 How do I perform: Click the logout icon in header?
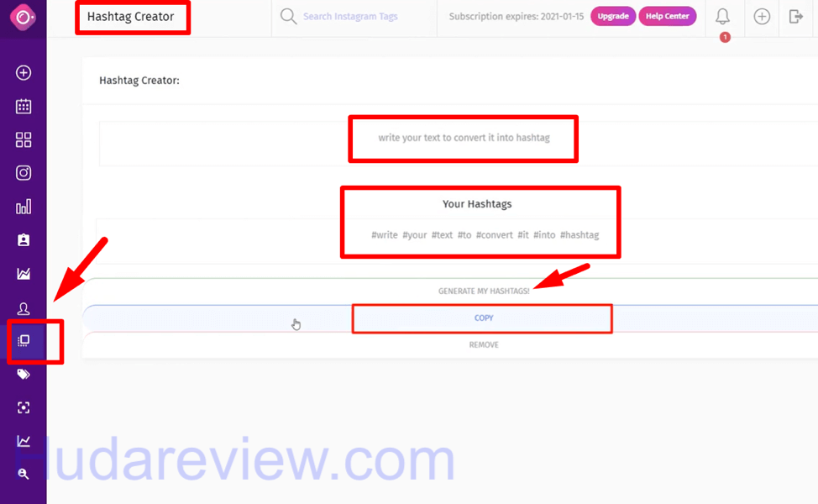tap(795, 17)
